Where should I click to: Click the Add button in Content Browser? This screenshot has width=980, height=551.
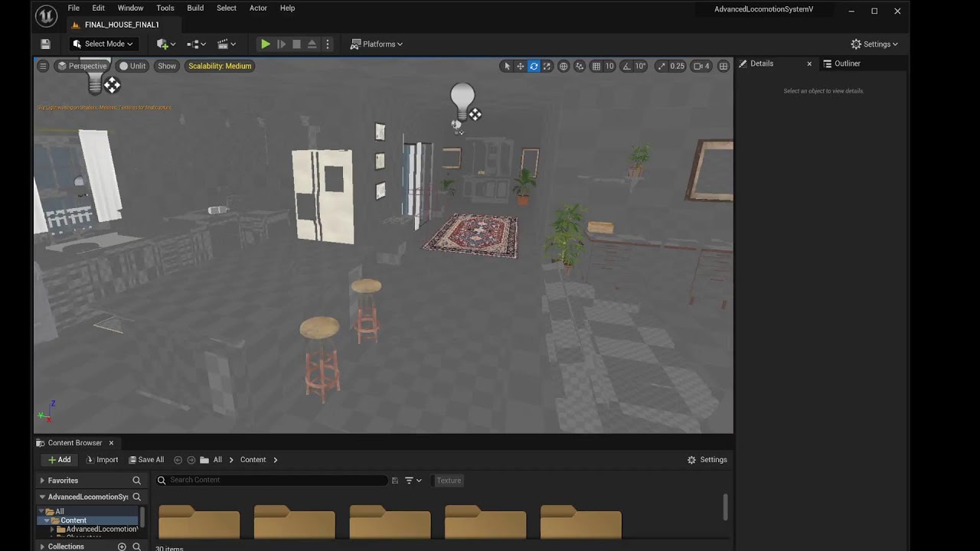59,460
